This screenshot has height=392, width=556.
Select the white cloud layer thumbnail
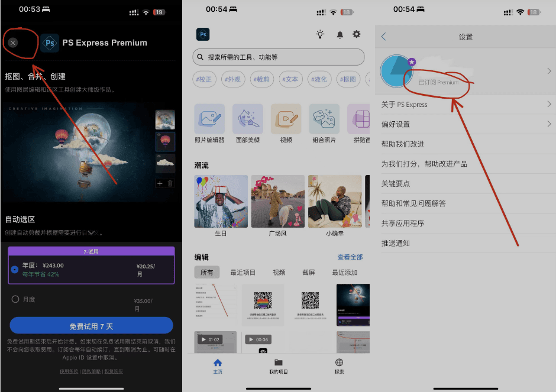pos(165,163)
